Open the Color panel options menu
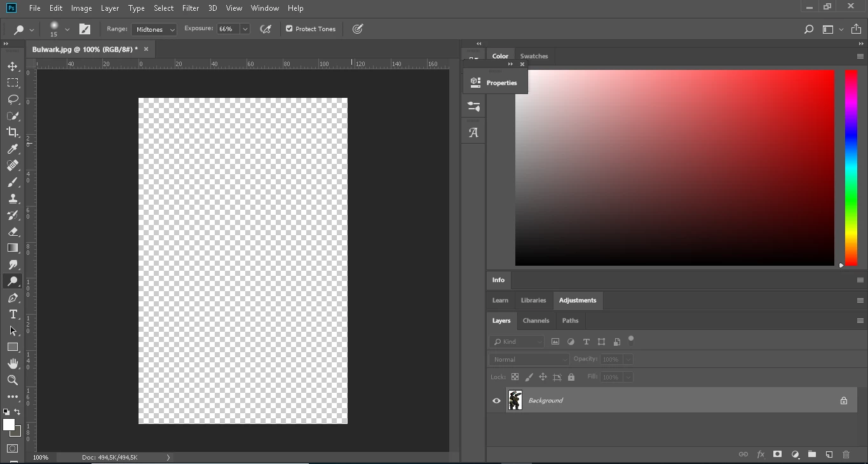The image size is (868, 464). coord(860,57)
